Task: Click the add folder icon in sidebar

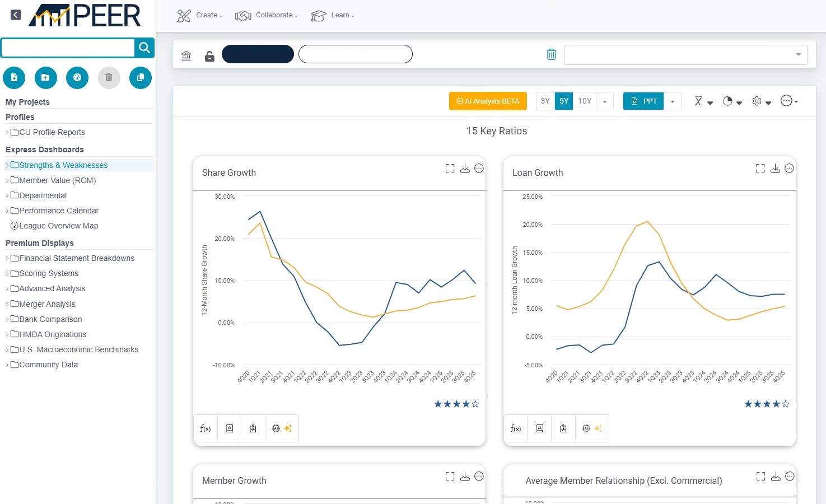Action: (46, 78)
